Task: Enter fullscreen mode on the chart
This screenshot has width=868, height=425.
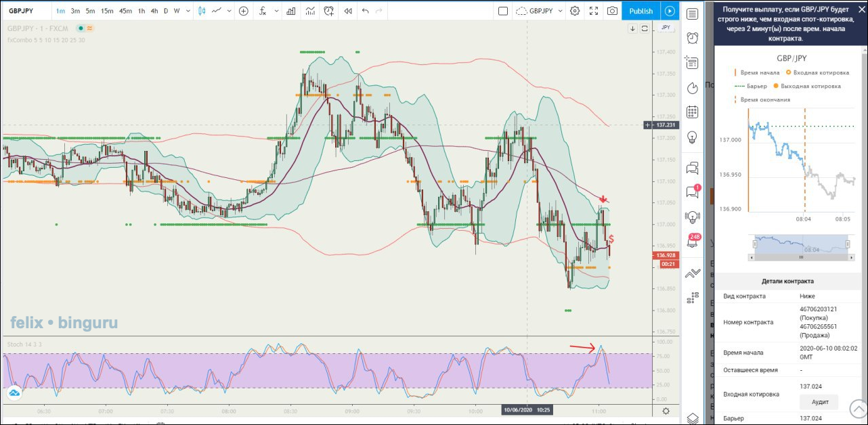Action: tap(594, 11)
